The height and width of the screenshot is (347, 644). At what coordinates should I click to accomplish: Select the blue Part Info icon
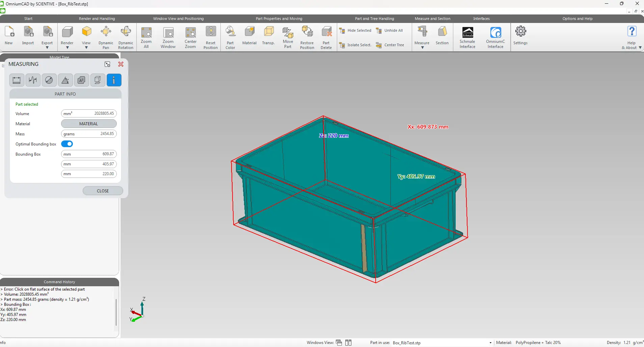click(114, 80)
